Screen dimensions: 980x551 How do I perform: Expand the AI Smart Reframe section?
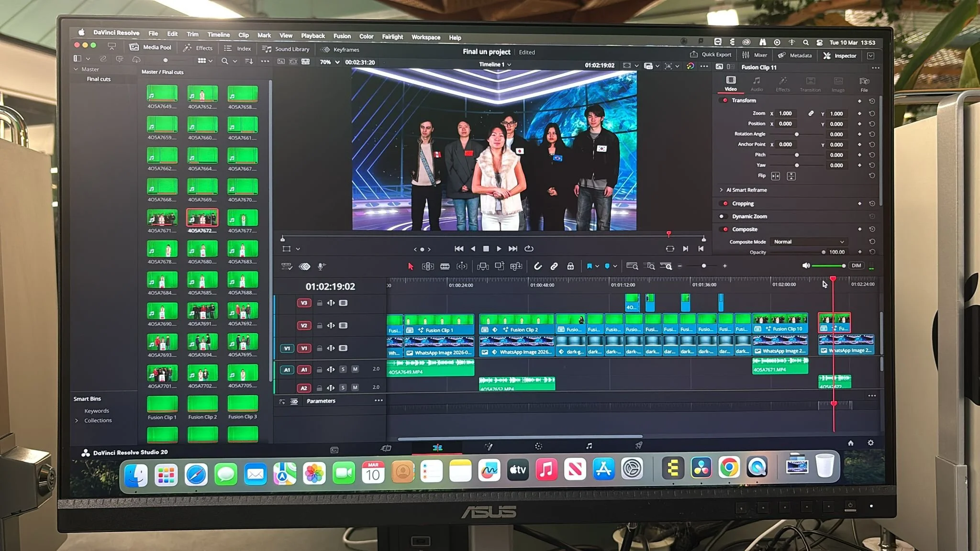pos(722,190)
